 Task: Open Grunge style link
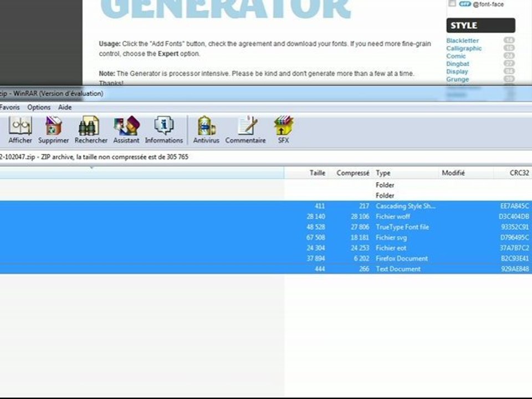(457, 79)
